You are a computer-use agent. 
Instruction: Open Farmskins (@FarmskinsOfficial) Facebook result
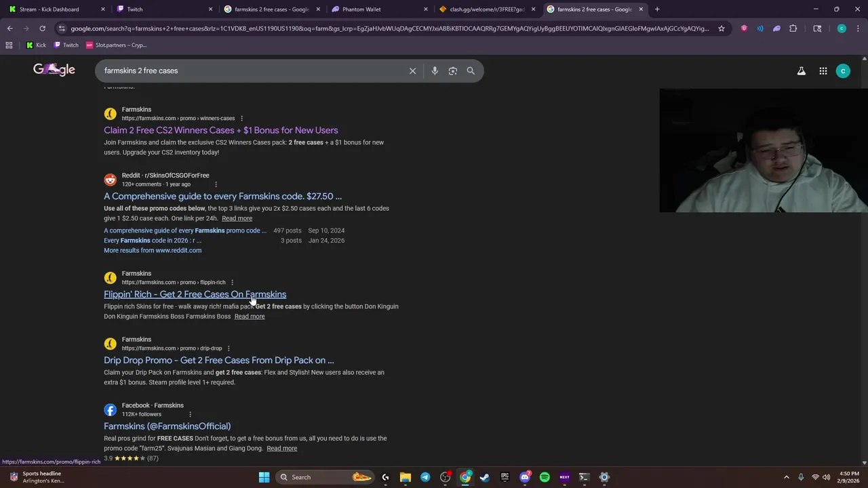point(167,426)
